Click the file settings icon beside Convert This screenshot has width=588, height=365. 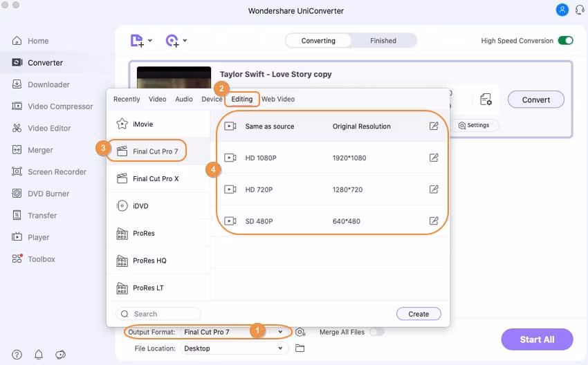coord(486,100)
